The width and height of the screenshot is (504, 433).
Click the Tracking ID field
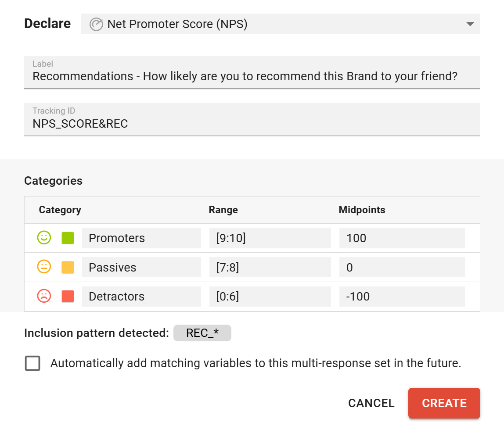[x=252, y=124]
